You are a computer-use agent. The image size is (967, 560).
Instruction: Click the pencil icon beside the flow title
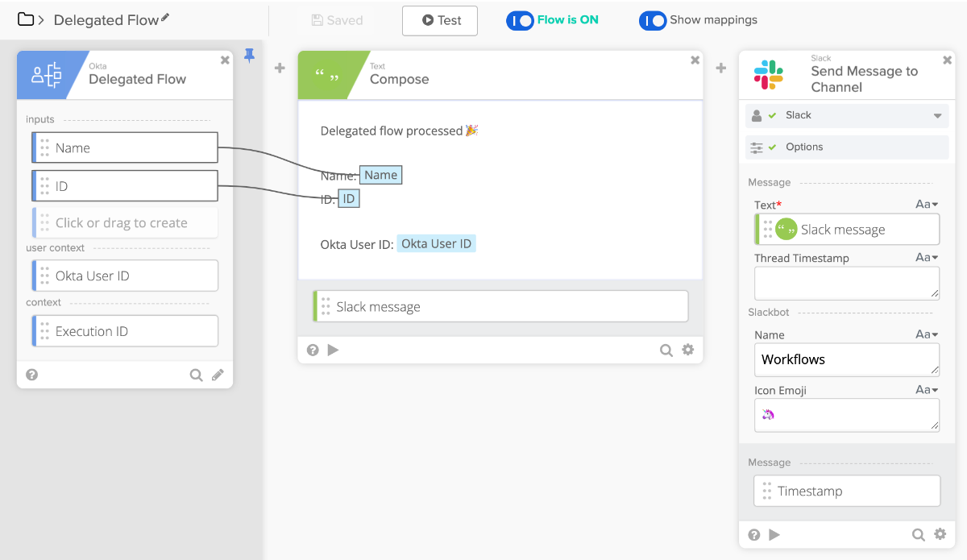165,17
